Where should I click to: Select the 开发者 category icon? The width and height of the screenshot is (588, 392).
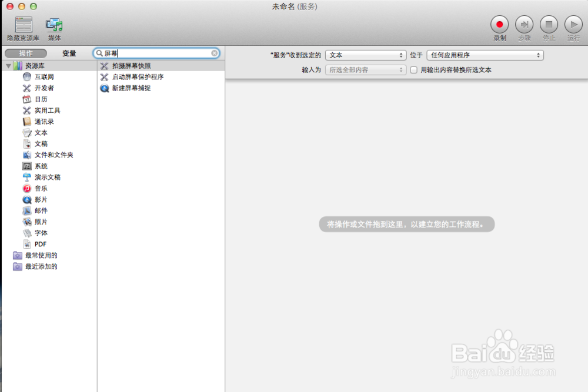[x=27, y=88]
